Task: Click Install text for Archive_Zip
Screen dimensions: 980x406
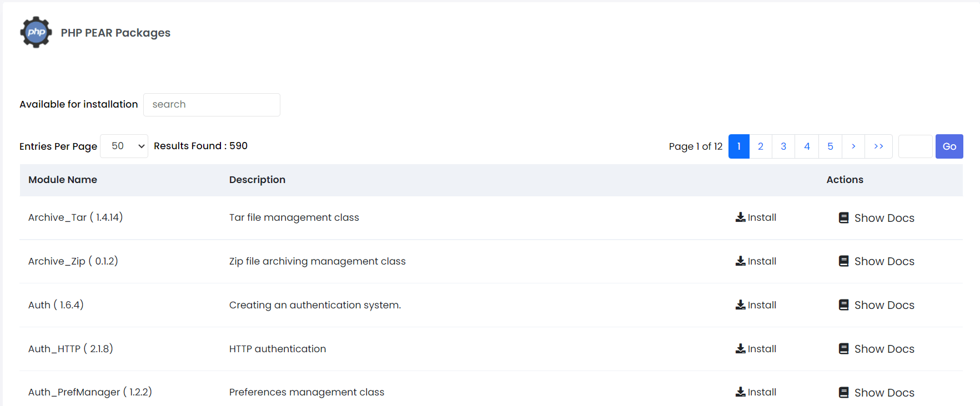Action: pyautogui.click(x=762, y=261)
